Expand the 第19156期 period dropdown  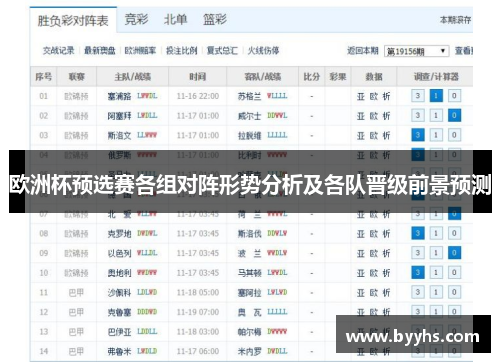[416, 51]
